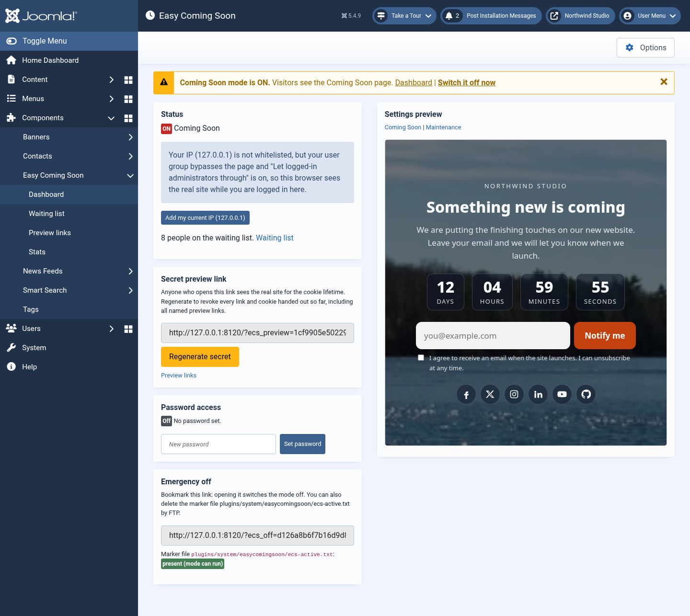The image size is (690, 616).
Task: Open the Components dashboard grid icon
Action: (x=128, y=118)
